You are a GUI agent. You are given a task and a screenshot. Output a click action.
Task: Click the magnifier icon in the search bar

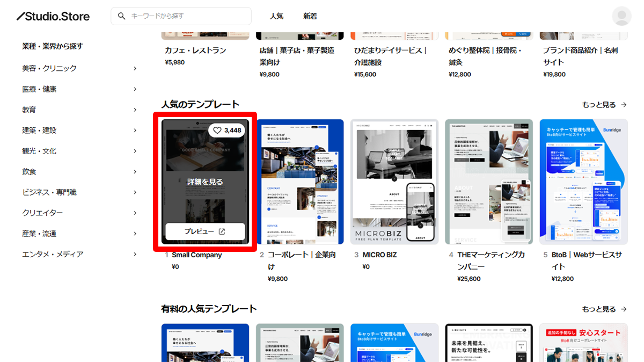click(x=121, y=16)
